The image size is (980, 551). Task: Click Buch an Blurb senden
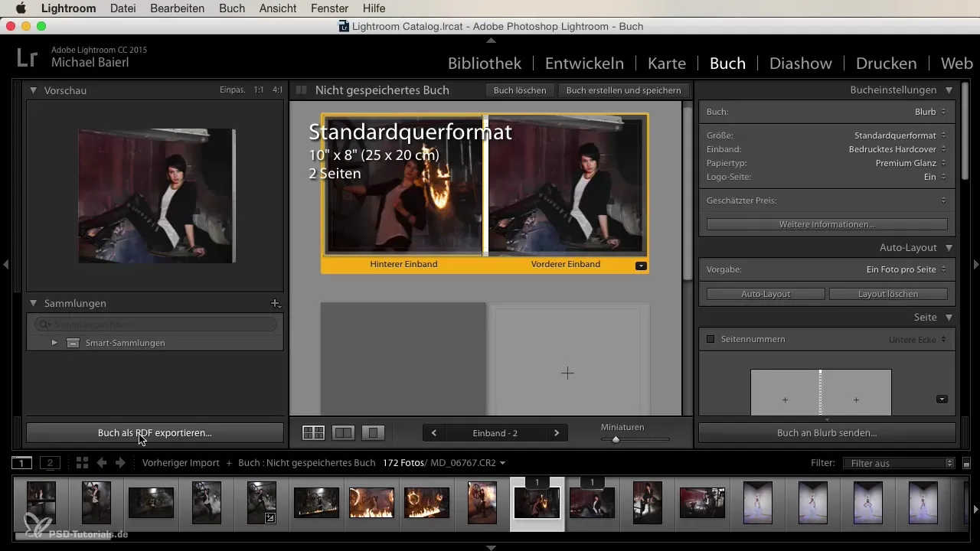pyautogui.click(x=827, y=433)
